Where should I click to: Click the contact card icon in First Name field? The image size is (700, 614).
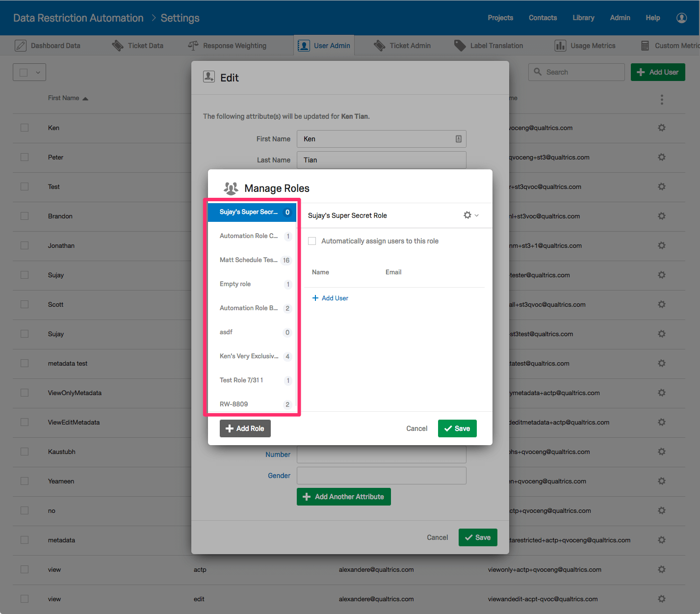[x=459, y=139]
